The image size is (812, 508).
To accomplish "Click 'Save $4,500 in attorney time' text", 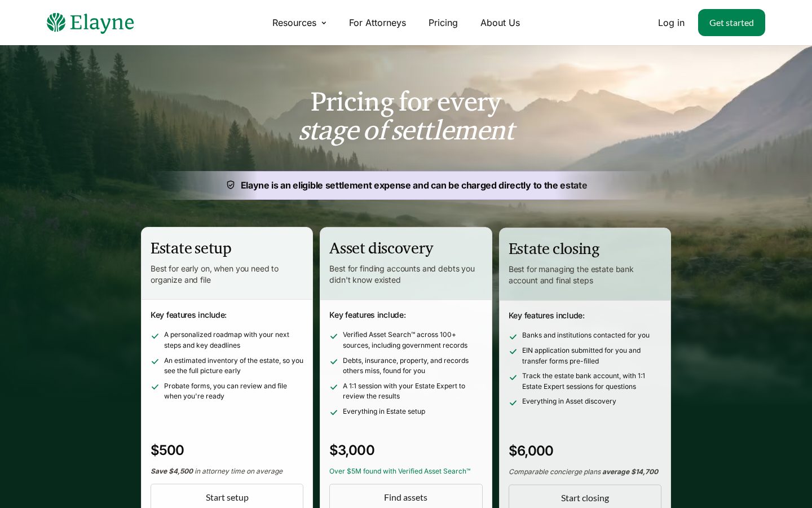I will pos(217,471).
